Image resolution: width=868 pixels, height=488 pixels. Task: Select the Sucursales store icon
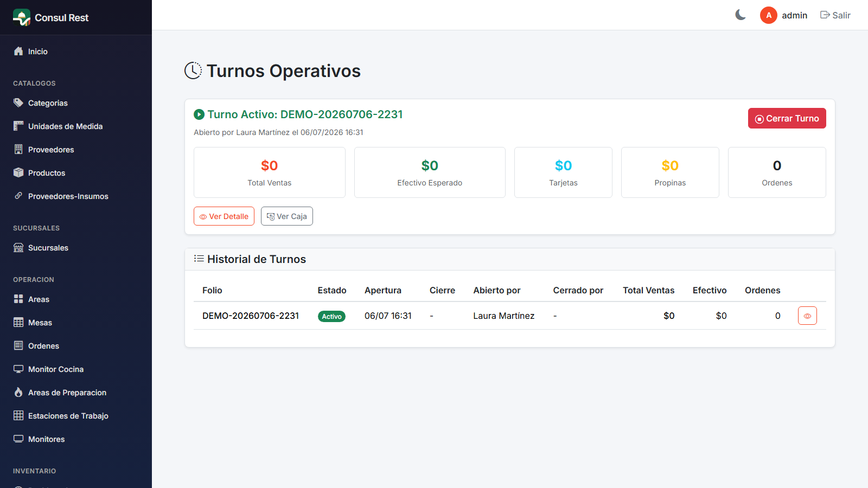click(x=18, y=247)
